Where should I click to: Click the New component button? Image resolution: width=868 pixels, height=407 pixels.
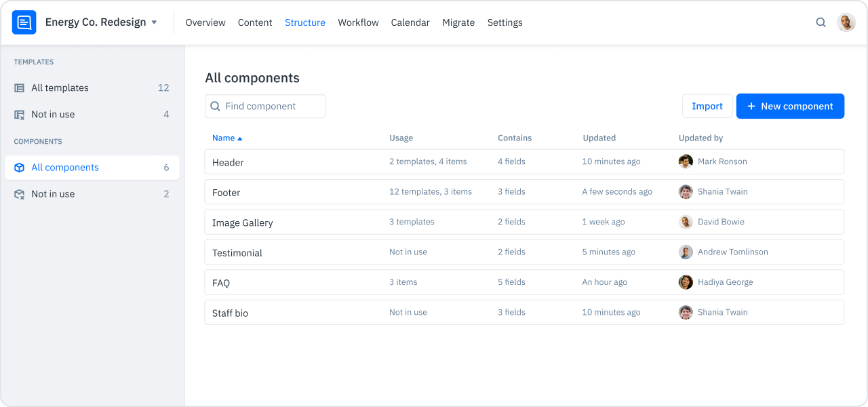tap(790, 106)
